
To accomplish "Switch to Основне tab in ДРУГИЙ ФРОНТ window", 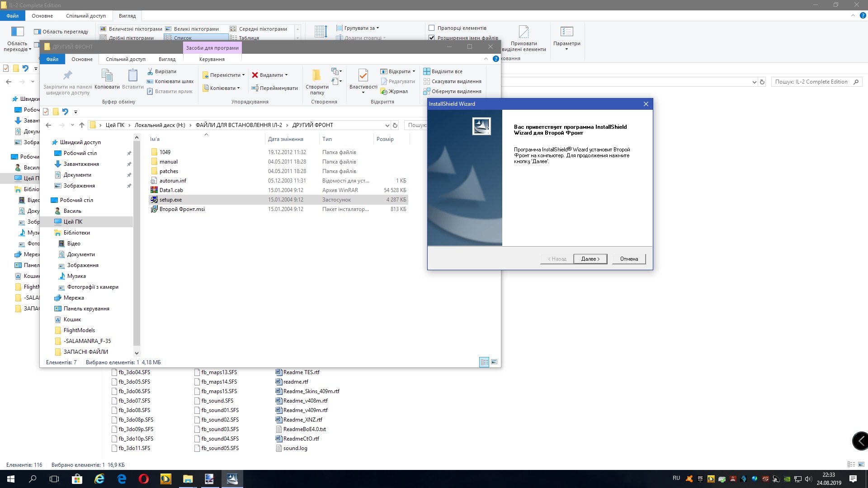I will (82, 59).
